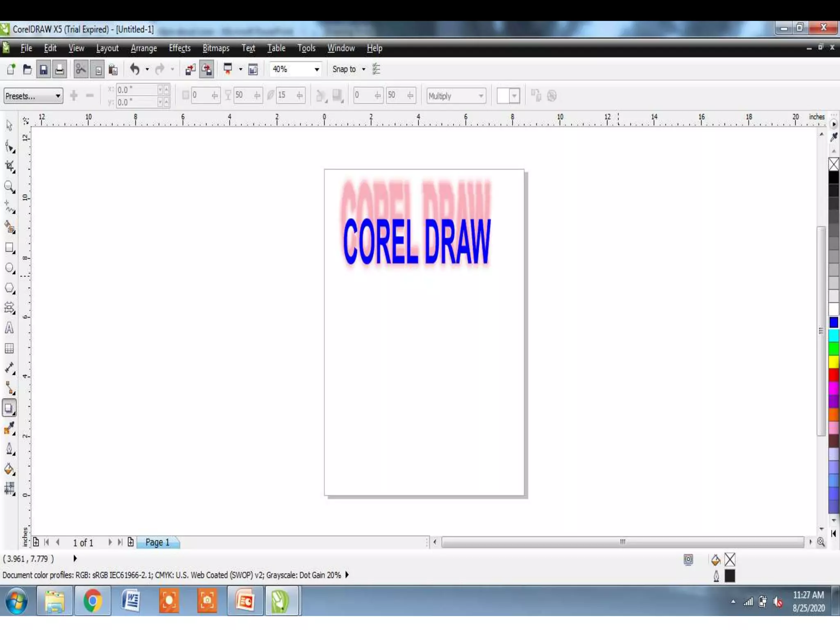Select the Crop tool in toolbox
840x630 pixels.
(x=9, y=167)
